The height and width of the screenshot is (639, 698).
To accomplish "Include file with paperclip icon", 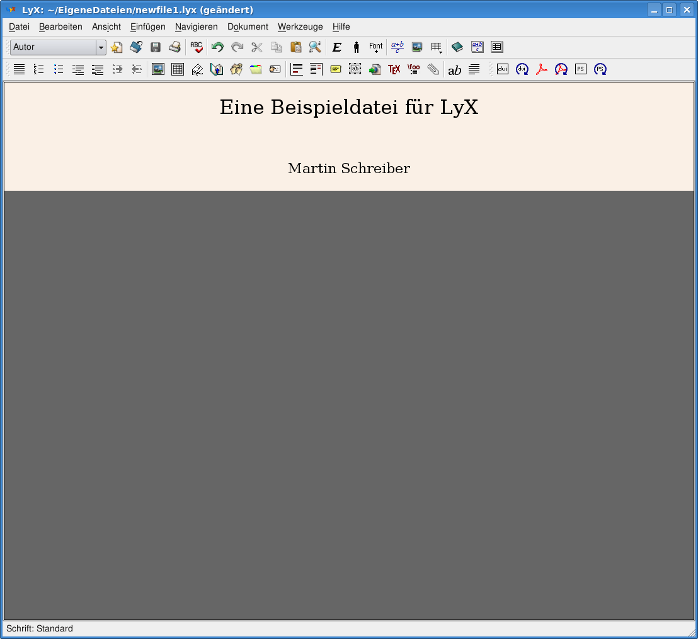I will [x=433, y=69].
